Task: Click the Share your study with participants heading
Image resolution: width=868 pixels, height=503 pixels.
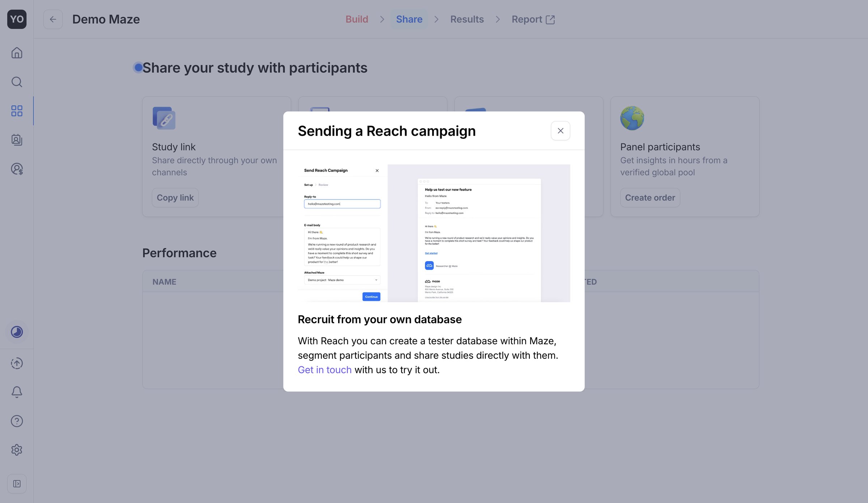Action: coord(255,68)
